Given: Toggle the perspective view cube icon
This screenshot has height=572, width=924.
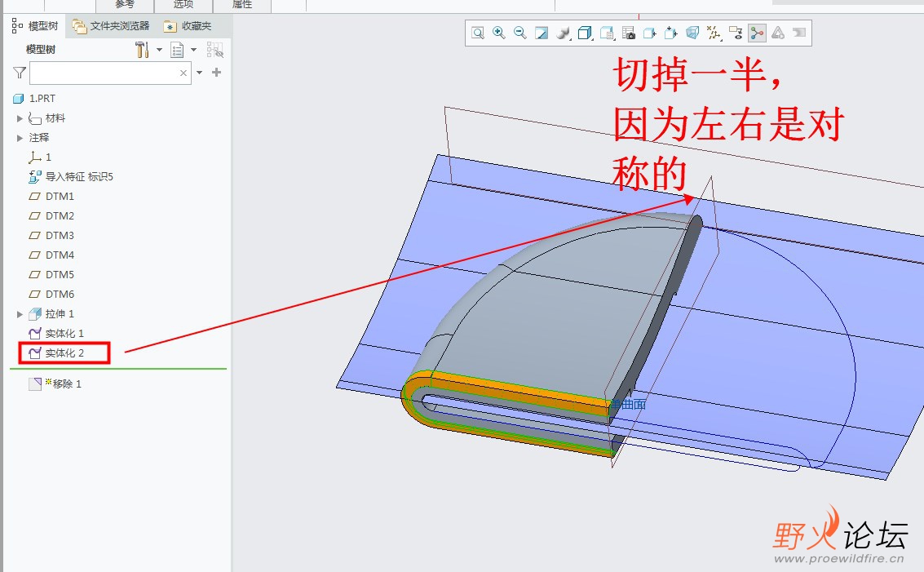Looking at the screenshot, I should tap(692, 33).
